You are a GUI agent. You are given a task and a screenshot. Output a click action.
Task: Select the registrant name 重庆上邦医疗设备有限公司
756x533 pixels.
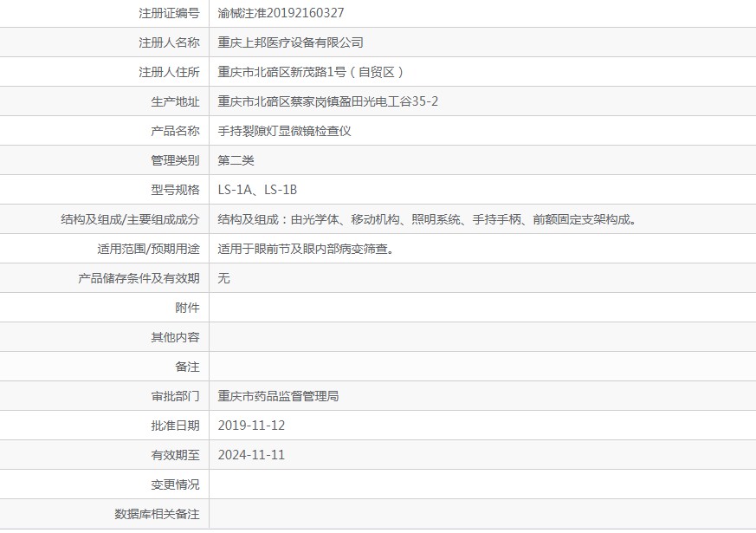290,42
